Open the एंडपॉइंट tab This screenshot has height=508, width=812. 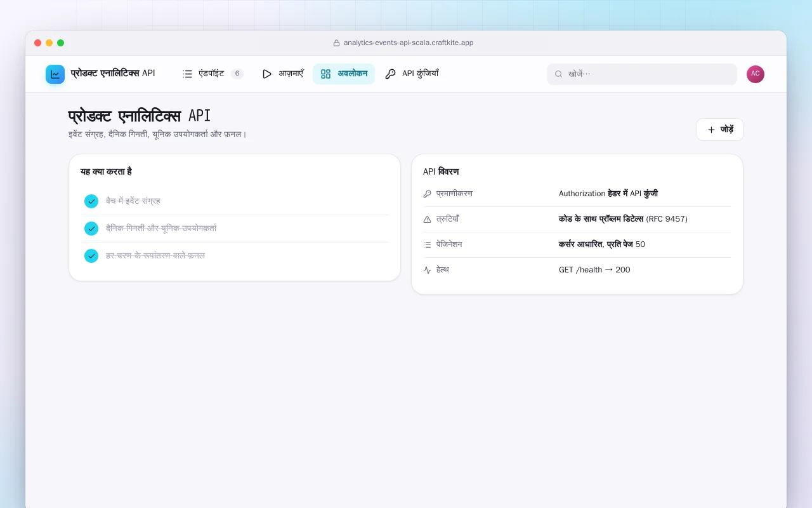point(213,74)
